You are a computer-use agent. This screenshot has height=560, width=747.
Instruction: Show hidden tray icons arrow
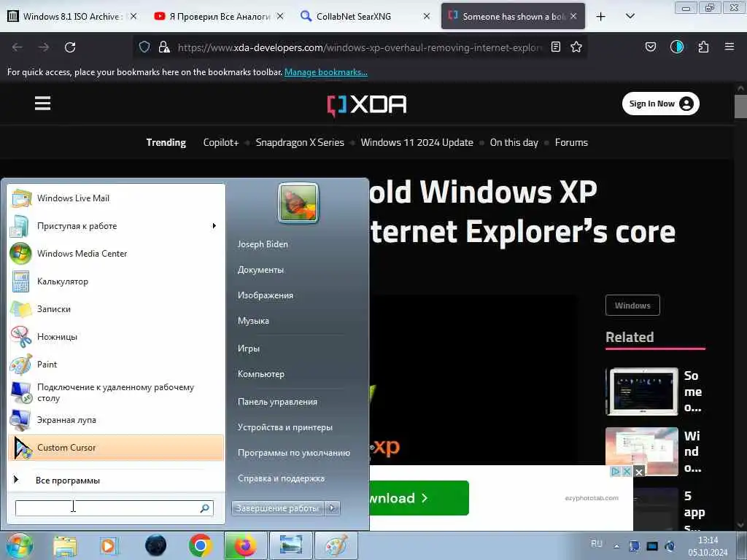pos(616,546)
